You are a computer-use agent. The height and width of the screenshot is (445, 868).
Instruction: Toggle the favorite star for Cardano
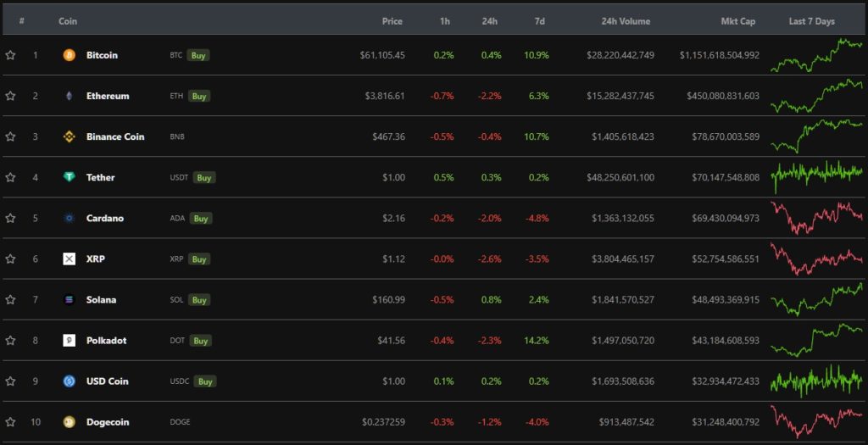(x=10, y=218)
